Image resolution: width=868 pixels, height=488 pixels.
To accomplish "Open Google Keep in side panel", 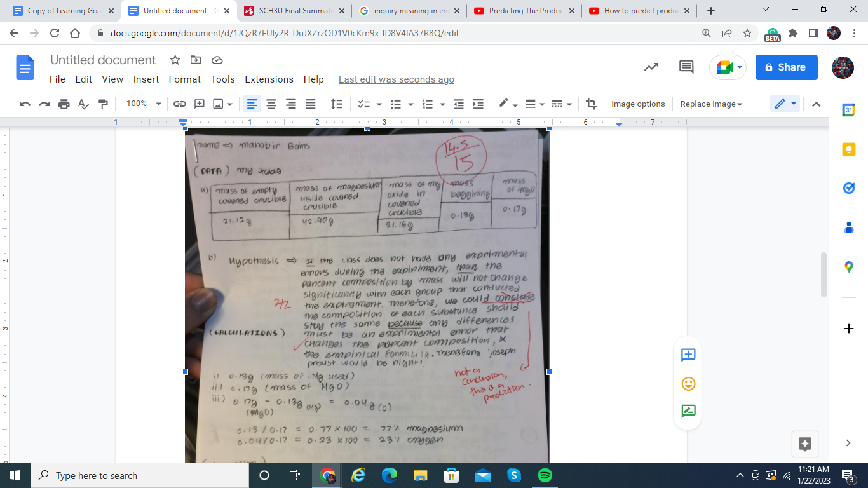I will [x=848, y=149].
